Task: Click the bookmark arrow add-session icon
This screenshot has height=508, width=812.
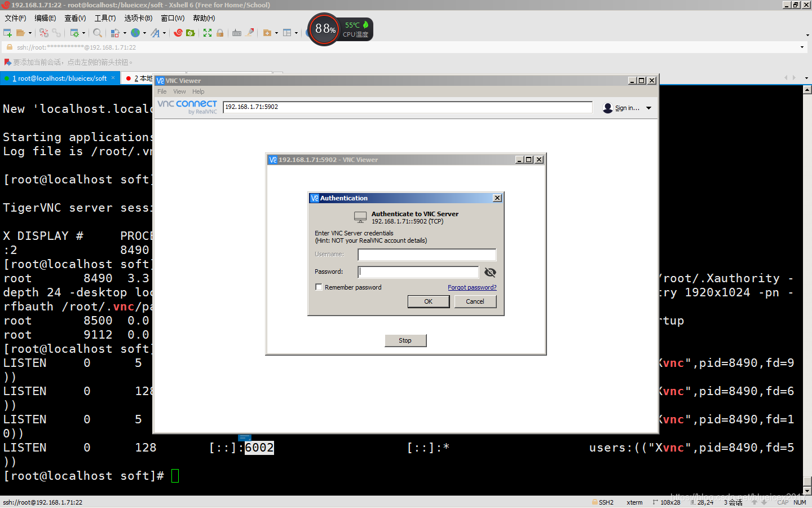Action: [7, 62]
